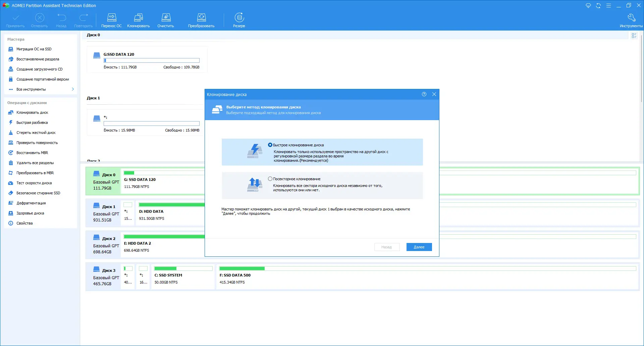The height and width of the screenshot is (346, 644).
Task: Click the Отменить discard icon
Action: coord(40,17)
